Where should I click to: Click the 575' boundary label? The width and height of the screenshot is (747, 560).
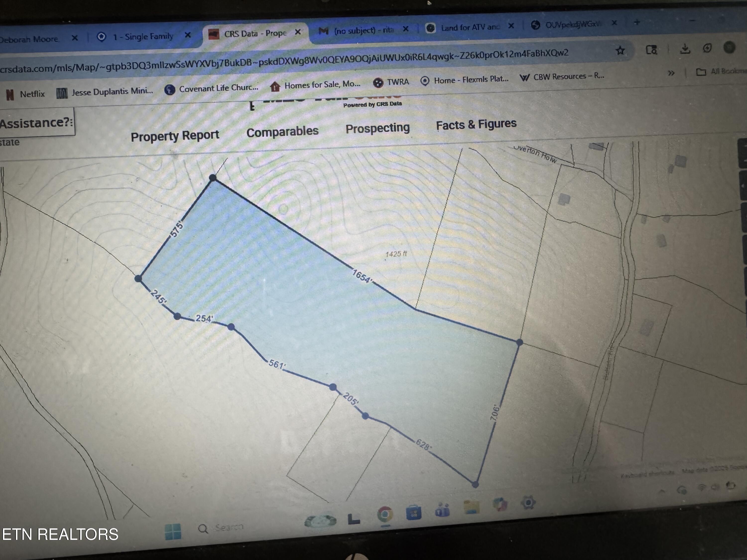tap(177, 229)
